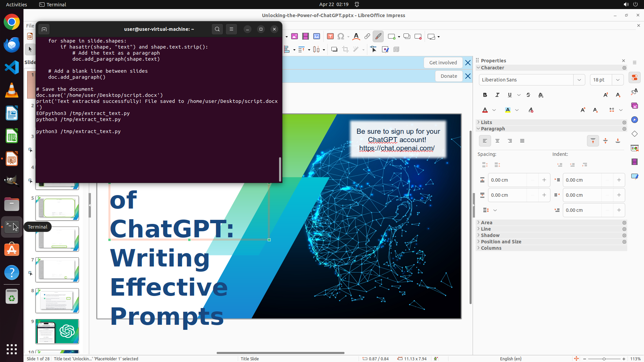Image resolution: width=644 pixels, height=362 pixels.
Task: Click the Insert Text Box toolbar icon
Action: [x=330, y=37]
